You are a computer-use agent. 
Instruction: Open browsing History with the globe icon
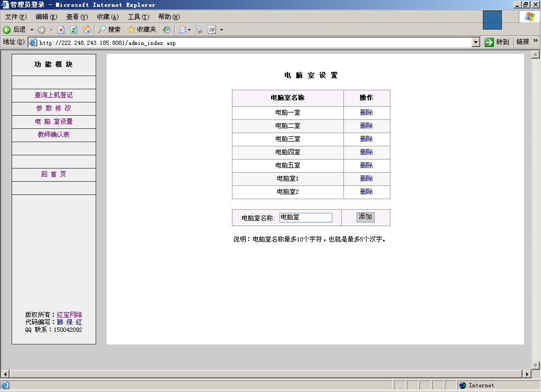click(166, 30)
